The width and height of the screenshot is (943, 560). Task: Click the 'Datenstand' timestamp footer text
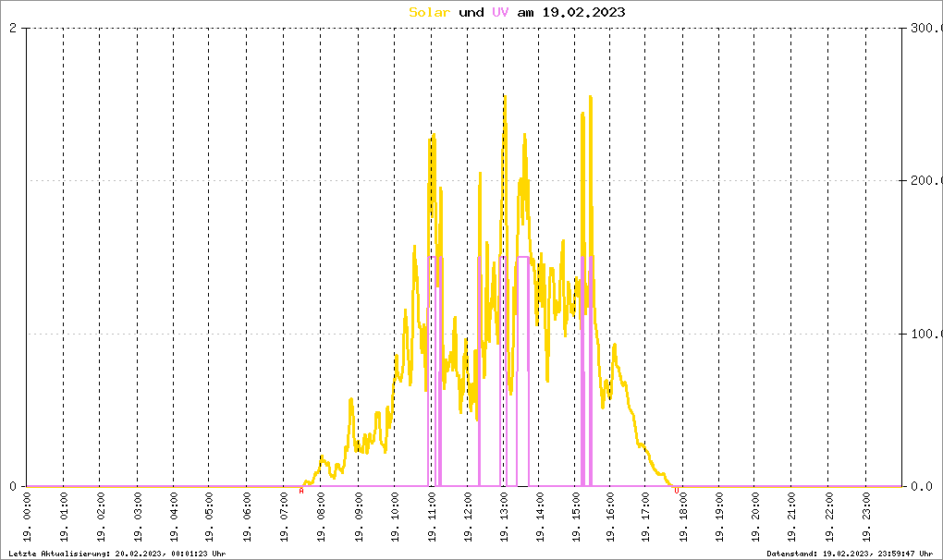[x=850, y=554]
